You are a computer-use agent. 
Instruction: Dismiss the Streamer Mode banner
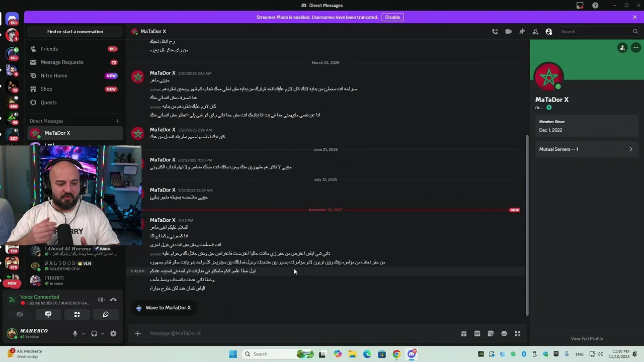pos(635,17)
